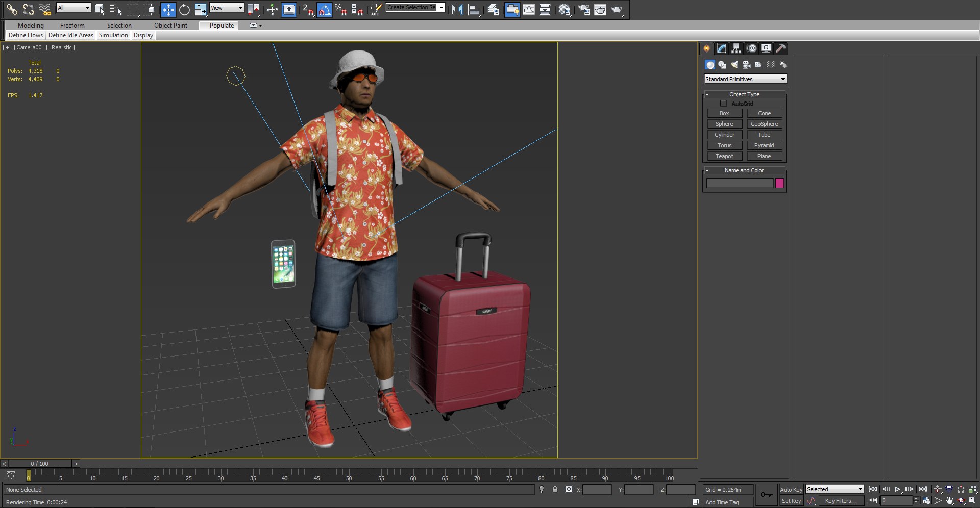Toggle the Angle Snap button
980x508 pixels.
pos(324,9)
